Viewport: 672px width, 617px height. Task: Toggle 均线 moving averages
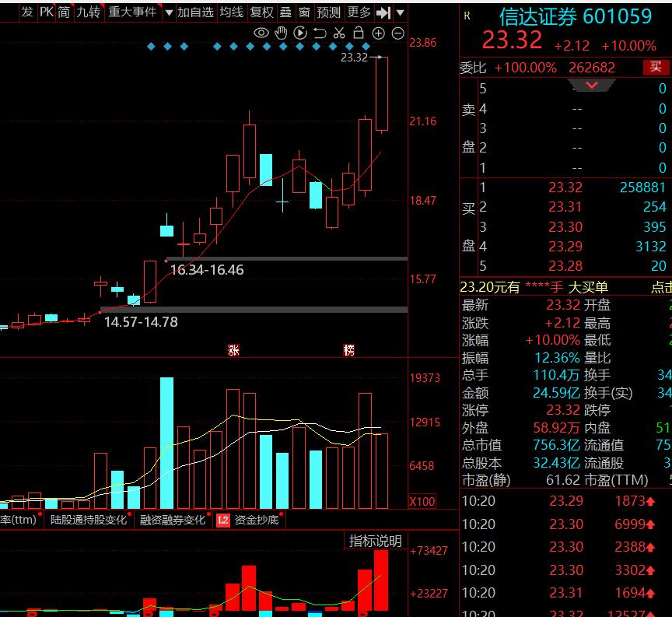(232, 12)
